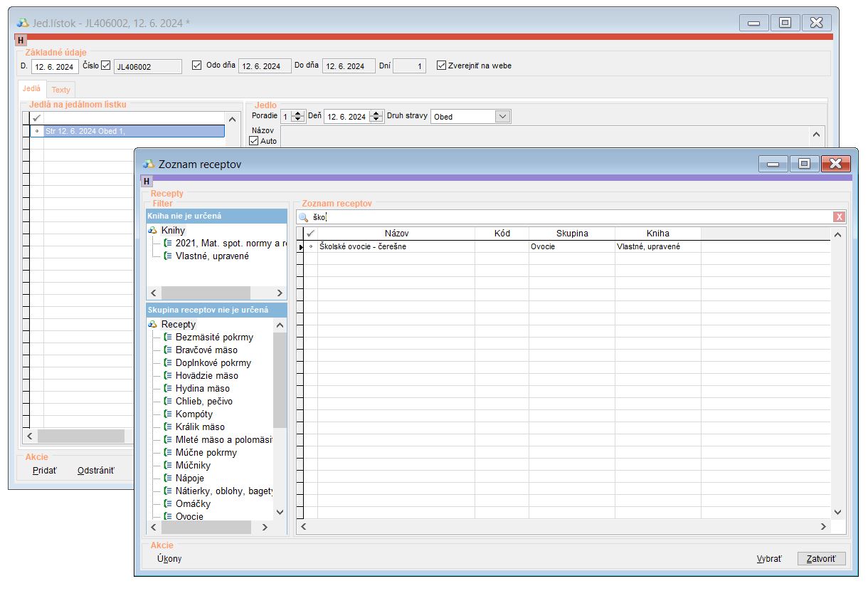Image resolution: width=868 pixels, height=591 pixels.
Task: Clear the recipe search with red X
Action: 840,217
